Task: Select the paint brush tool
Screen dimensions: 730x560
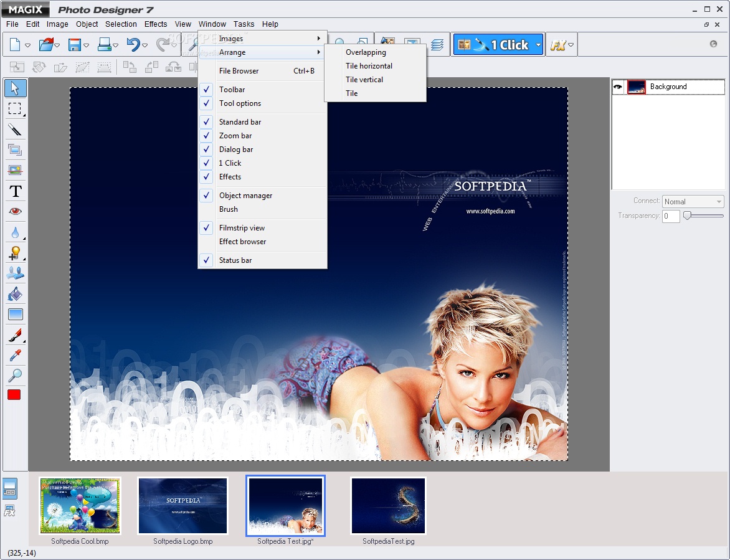Action: point(15,335)
